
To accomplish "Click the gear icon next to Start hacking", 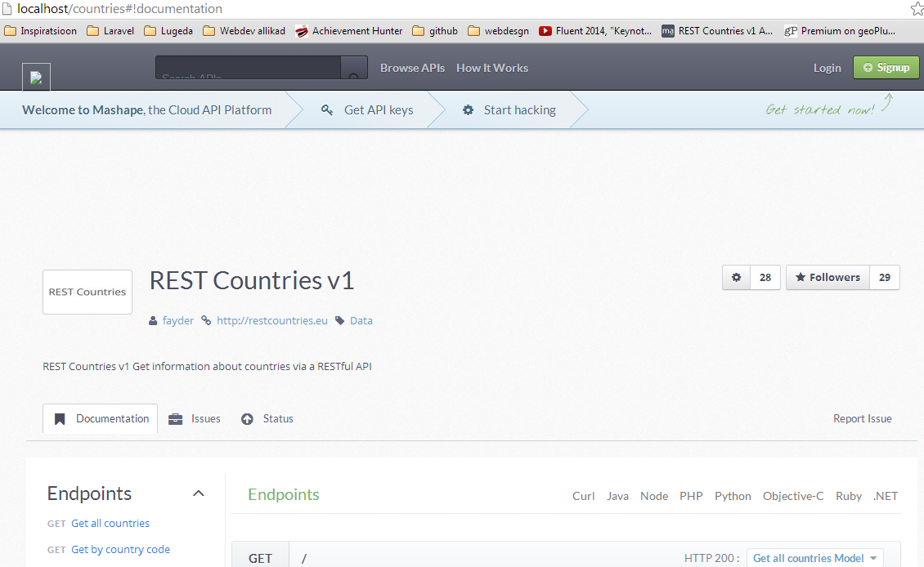I will (468, 110).
